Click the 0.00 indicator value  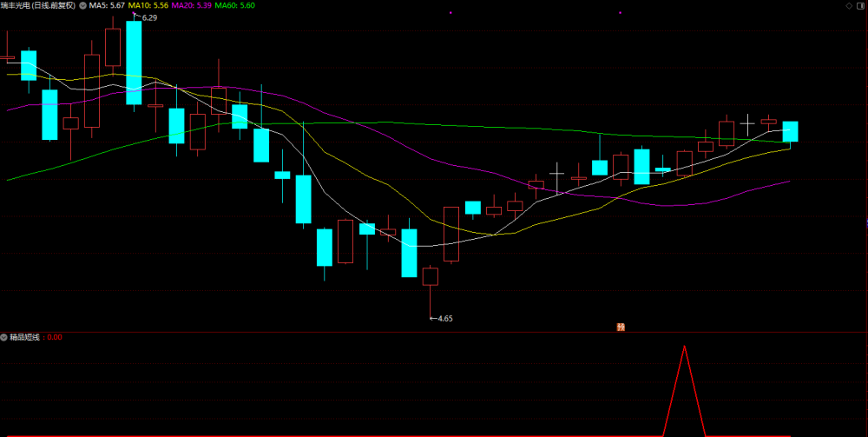pyautogui.click(x=55, y=337)
